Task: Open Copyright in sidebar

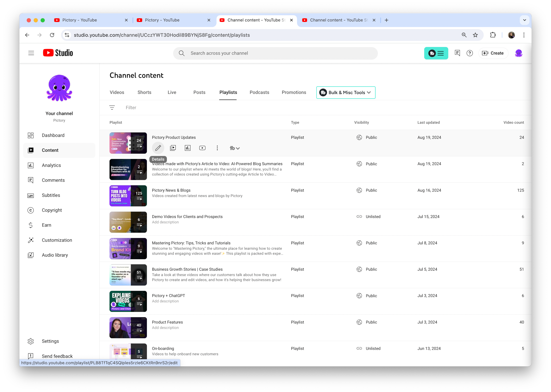Action: (59, 210)
